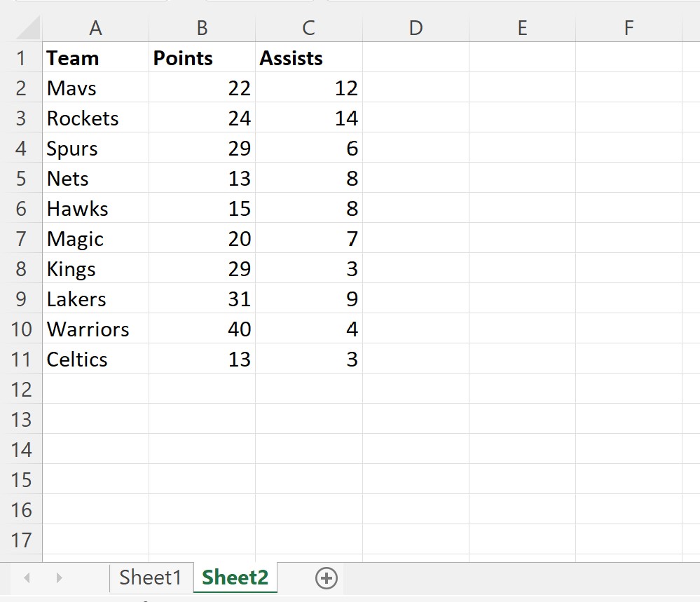Screen dimensions: 700x602
Task: Select the Warriors cell
Action: pyautogui.click(x=95, y=329)
